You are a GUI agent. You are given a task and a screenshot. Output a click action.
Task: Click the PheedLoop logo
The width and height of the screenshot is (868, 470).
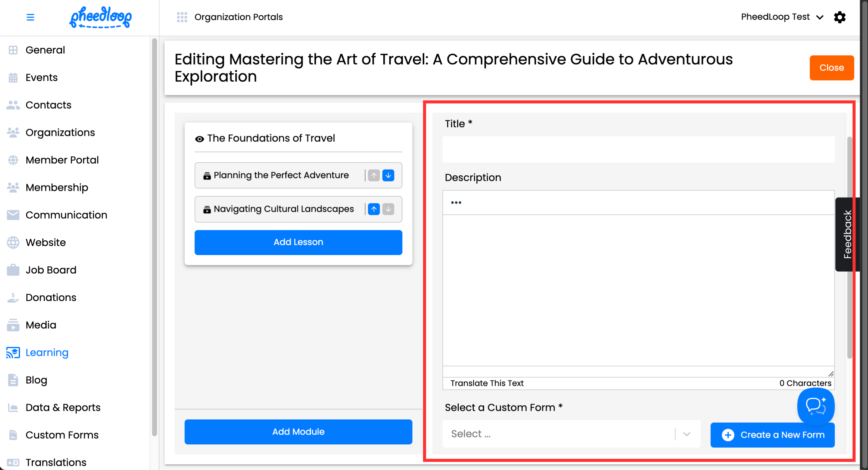[101, 17]
